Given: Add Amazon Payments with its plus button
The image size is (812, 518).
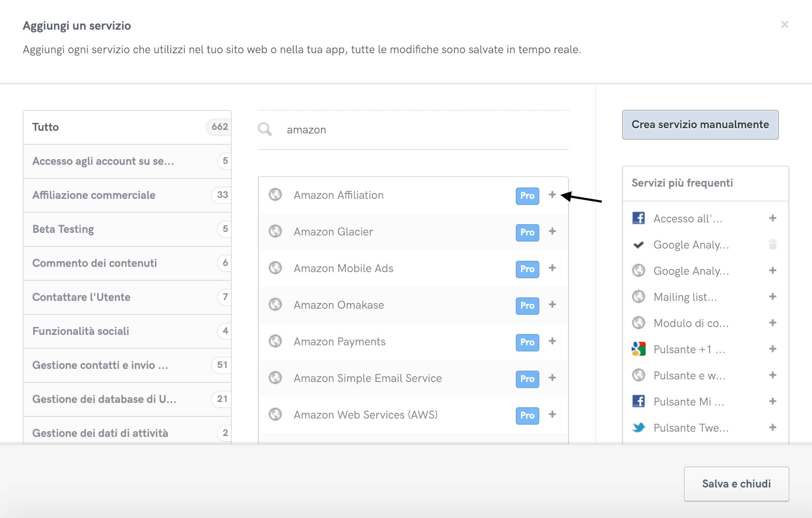Looking at the screenshot, I should click(552, 341).
